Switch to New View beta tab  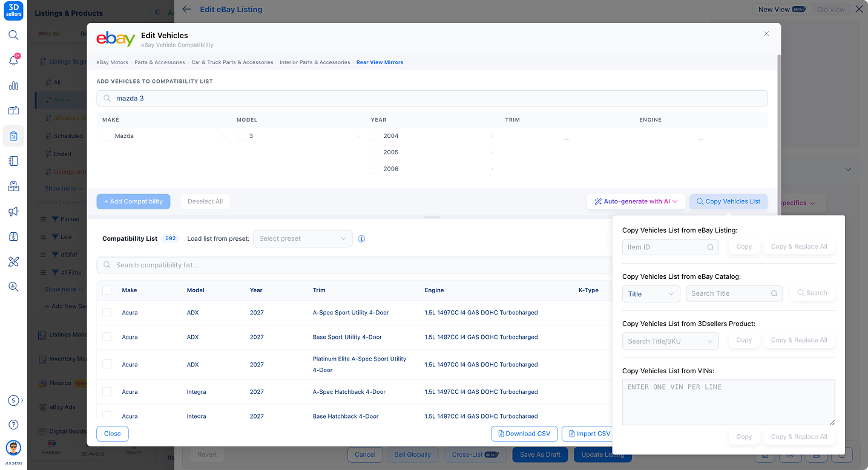click(782, 10)
